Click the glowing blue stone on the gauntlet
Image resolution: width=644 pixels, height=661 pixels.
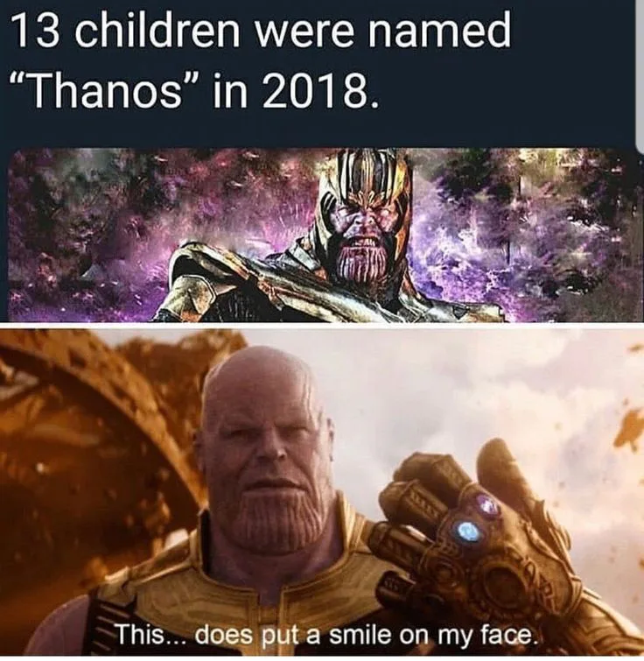pos(466,530)
